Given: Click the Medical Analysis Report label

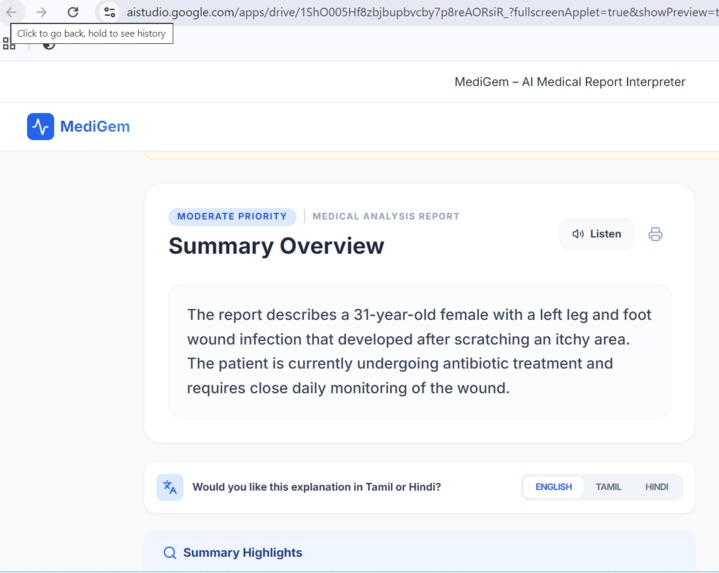Looking at the screenshot, I should pos(386,216).
